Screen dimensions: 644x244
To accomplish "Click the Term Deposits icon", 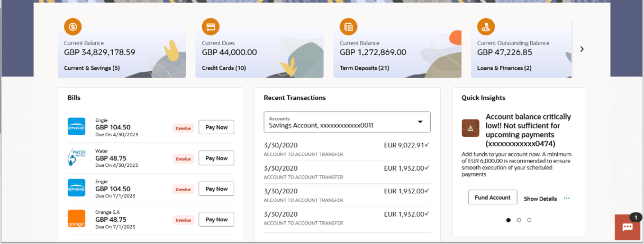I will tap(348, 26).
